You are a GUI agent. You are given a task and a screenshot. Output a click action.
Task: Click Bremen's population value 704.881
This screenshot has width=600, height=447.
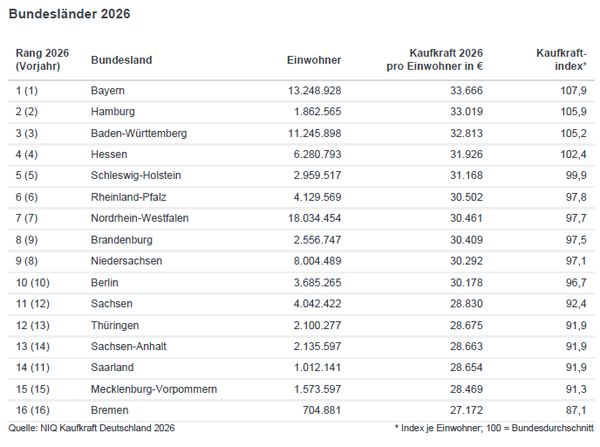coord(320,408)
